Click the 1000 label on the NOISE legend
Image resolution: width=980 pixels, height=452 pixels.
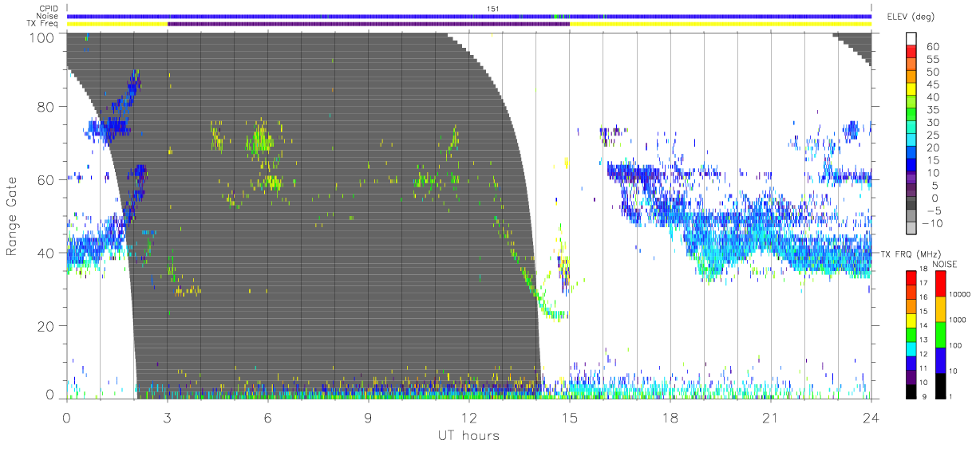click(x=957, y=320)
